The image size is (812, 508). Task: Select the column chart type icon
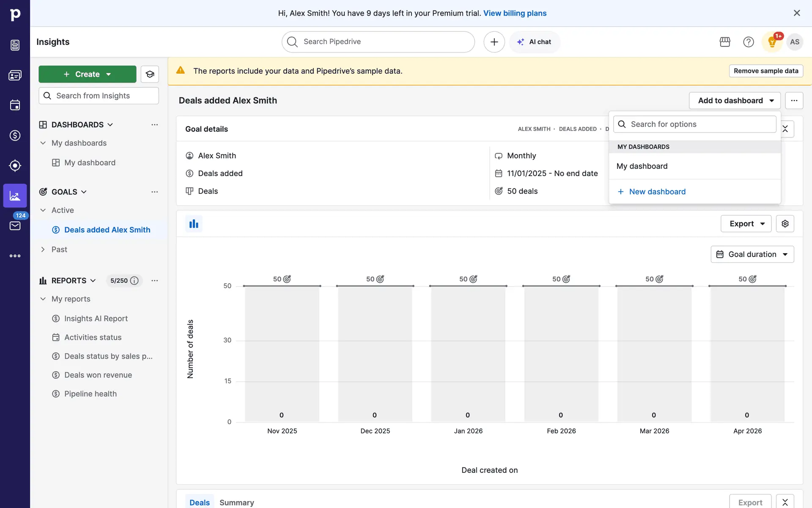click(194, 224)
